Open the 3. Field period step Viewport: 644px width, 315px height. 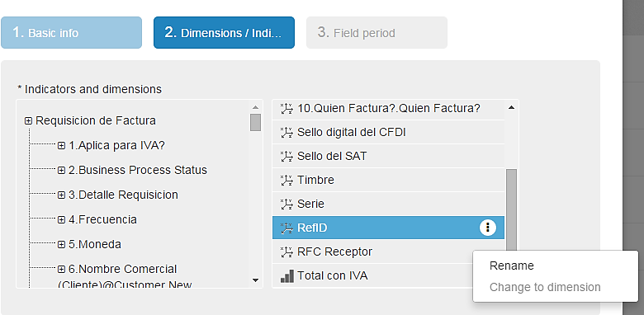[x=376, y=32]
